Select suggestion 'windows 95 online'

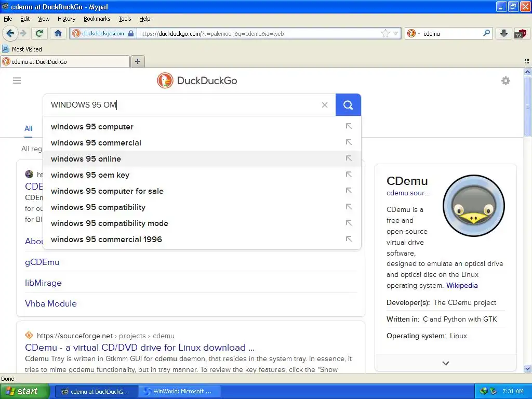point(202,159)
